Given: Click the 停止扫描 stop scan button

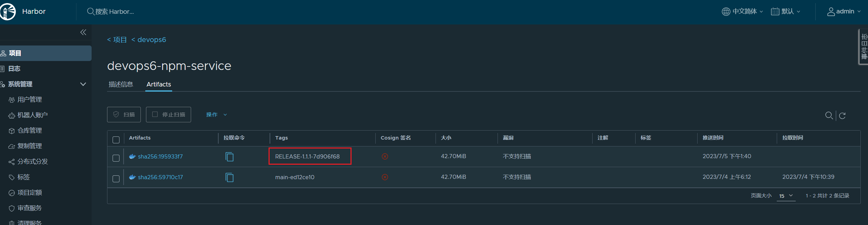Looking at the screenshot, I should (168, 114).
